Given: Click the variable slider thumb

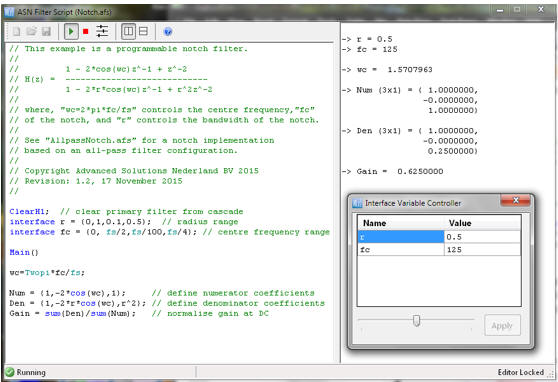Looking at the screenshot, I should (x=416, y=320).
